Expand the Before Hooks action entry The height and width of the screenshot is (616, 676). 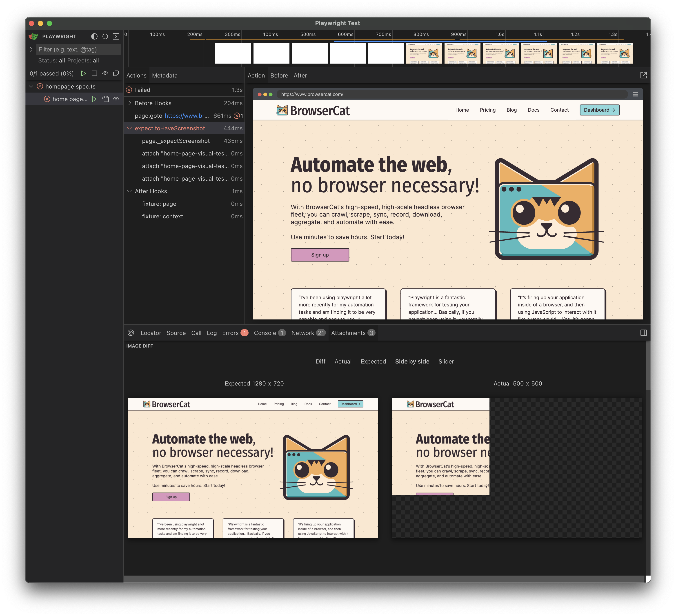point(129,103)
